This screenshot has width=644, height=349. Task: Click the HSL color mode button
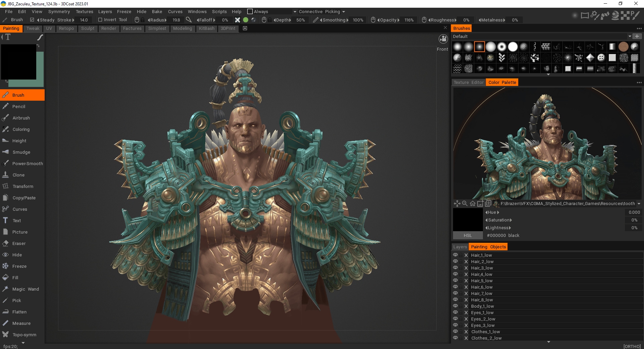click(x=467, y=236)
